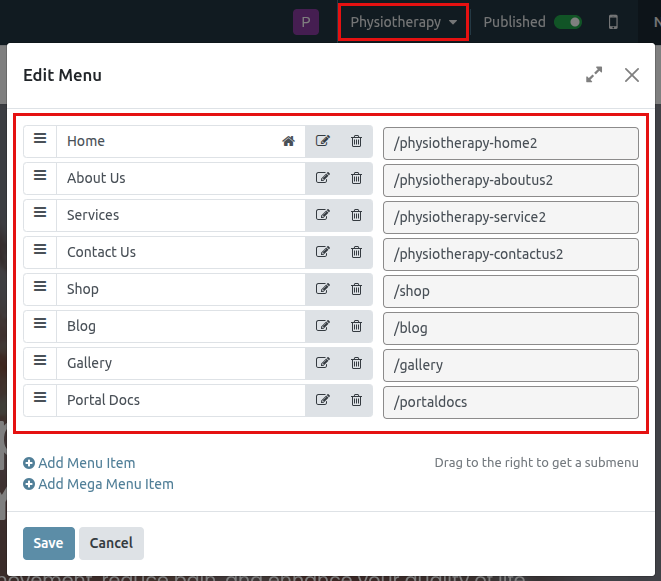Select the Home menu label field
661x581 pixels.
pos(170,141)
